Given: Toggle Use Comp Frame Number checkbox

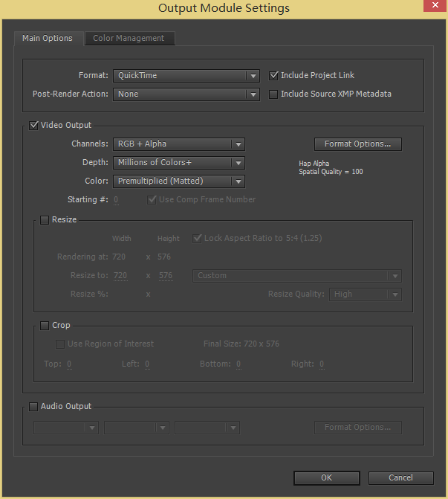Looking at the screenshot, I should click(x=152, y=200).
